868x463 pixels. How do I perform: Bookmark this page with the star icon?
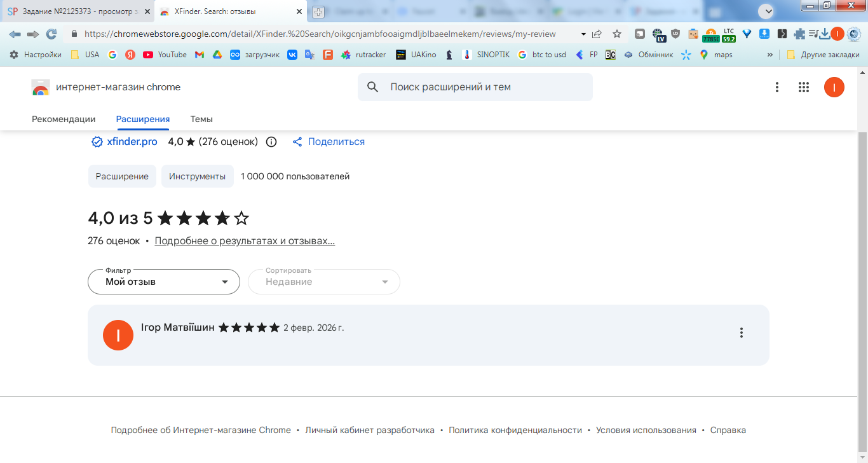pyautogui.click(x=617, y=34)
